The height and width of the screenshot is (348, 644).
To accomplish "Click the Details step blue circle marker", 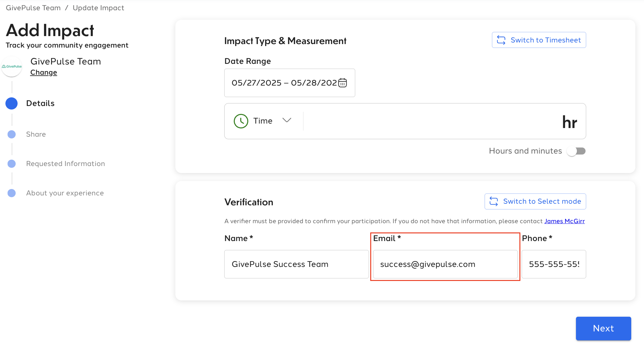I will tap(11, 103).
